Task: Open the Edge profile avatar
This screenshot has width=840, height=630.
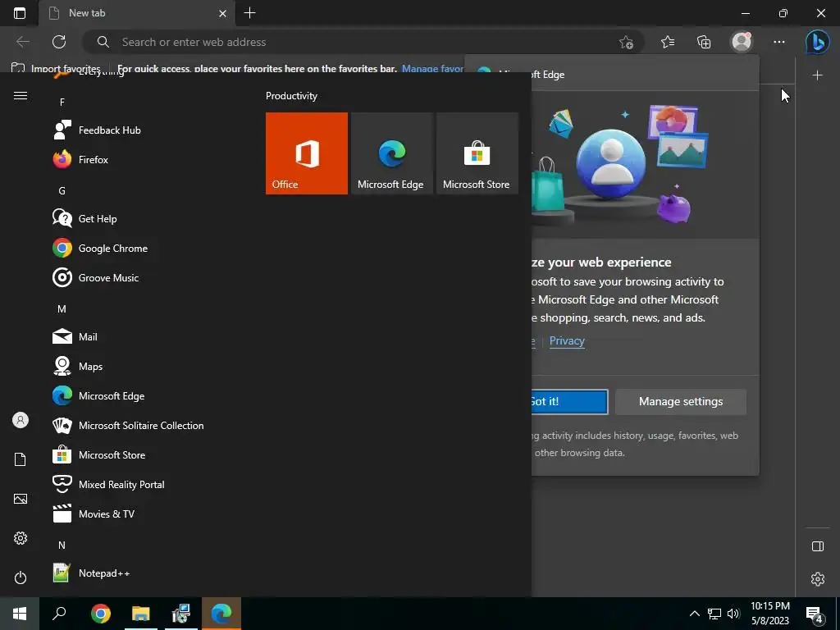Action: (742, 42)
